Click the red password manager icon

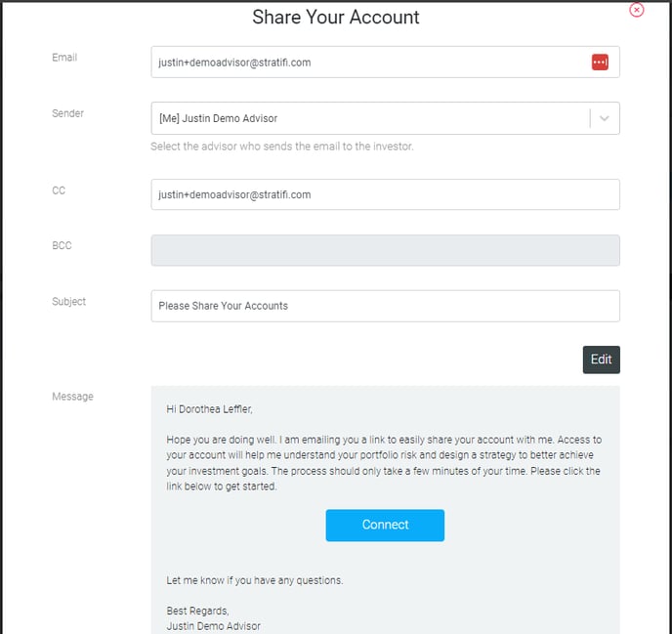(600, 63)
